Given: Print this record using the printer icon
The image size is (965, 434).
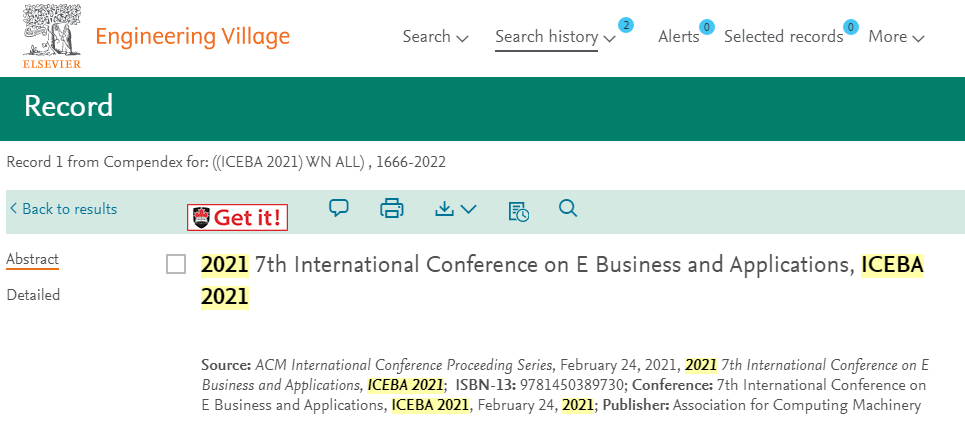Looking at the screenshot, I should pyautogui.click(x=392, y=208).
